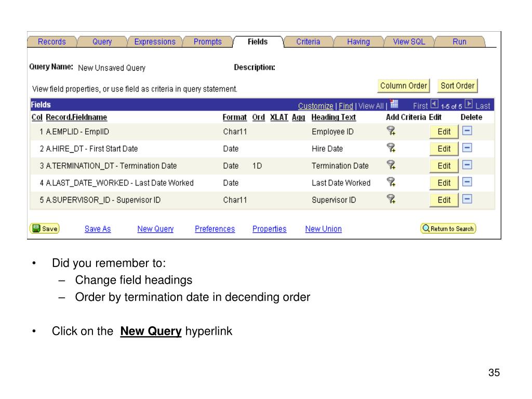532x399 pixels.
Task: Click 'A.SUPERVISOR_ID - Supervisor ID' cell
Action: [x=103, y=200]
